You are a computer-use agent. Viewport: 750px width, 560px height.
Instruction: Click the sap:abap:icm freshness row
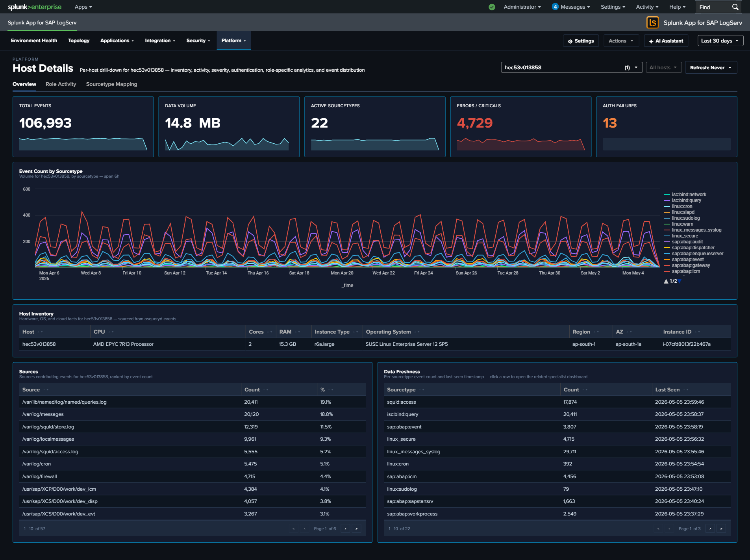(x=557, y=477)
